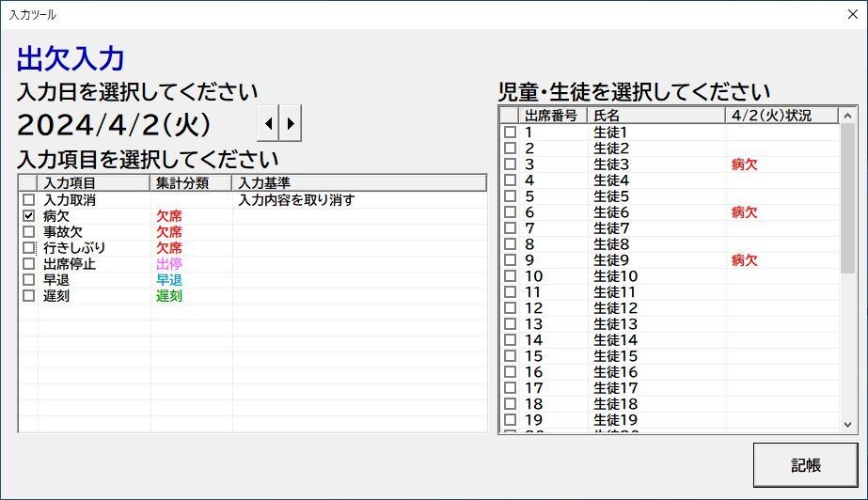Go to previous date with left arrow
The image size is (868, 500).
click(x=268, y=123)
